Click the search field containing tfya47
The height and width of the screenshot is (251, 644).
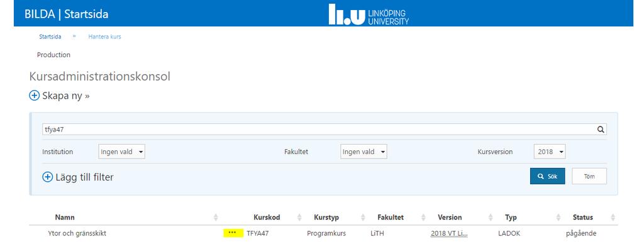tap(325, 130)
